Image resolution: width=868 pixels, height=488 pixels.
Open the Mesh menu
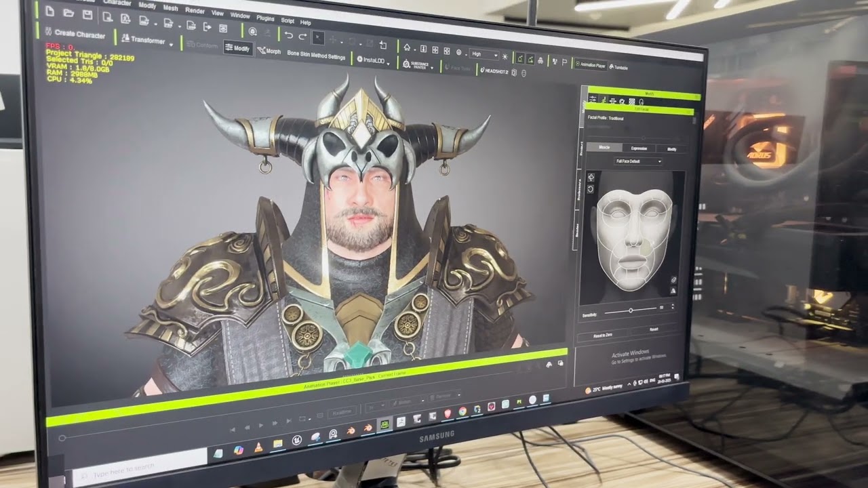(x=170, y=8)
